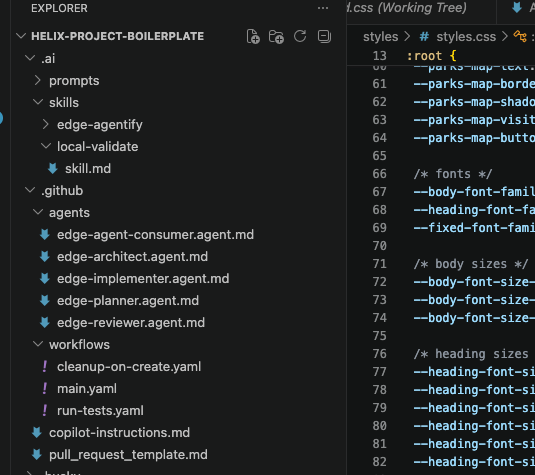Click the markdown icon next to skill.md
Viewport: 535px width, 475px height.
(x=53, y=169)
